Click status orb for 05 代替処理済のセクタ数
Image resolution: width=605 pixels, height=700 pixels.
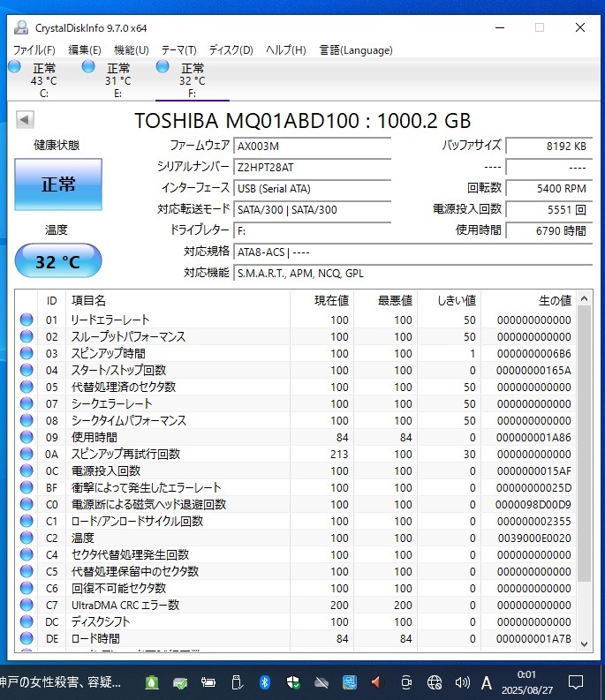(x=26, y=387)
